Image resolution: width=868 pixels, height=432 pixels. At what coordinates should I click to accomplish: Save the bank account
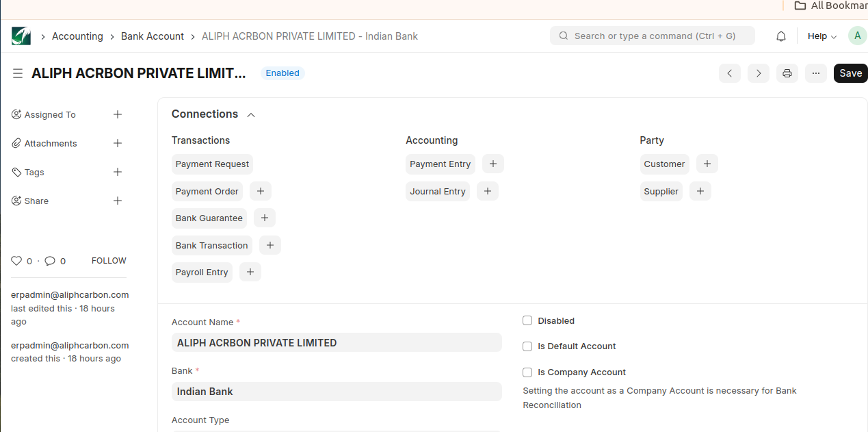pyautogui.click(x=850, y=73)
